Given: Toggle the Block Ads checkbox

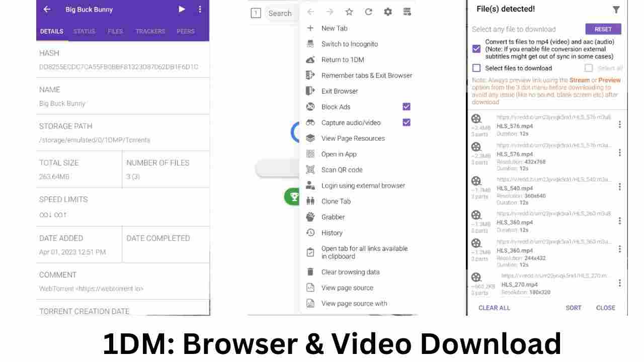Looking at the screenshot, I should coord(407,107).
